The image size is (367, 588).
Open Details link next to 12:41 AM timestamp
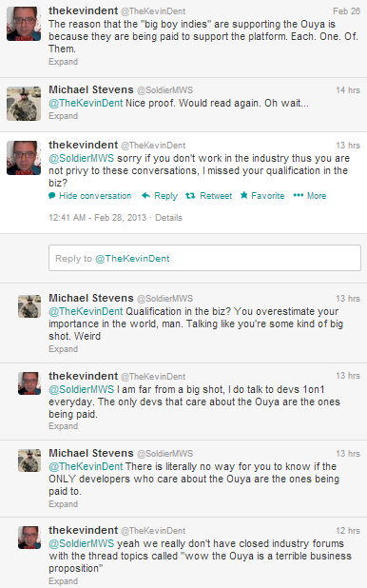tap(168, 218)
